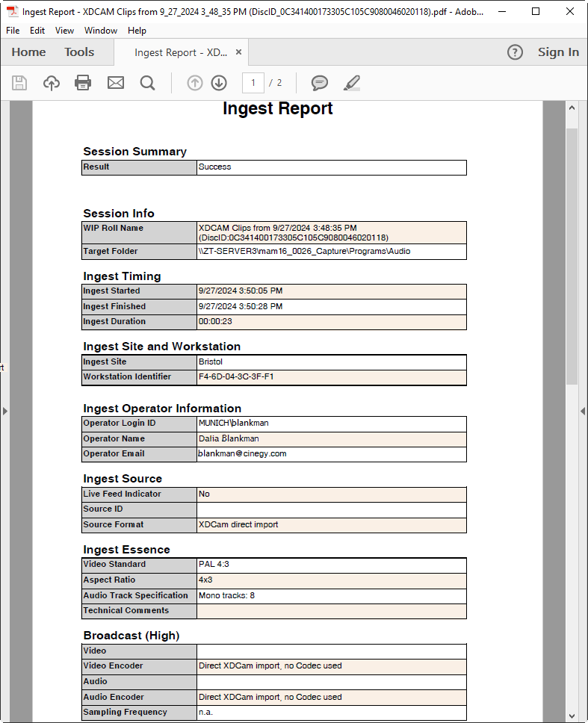Go to previous page arrow
This screenshot has width=588, height=723.
(195, 83)
